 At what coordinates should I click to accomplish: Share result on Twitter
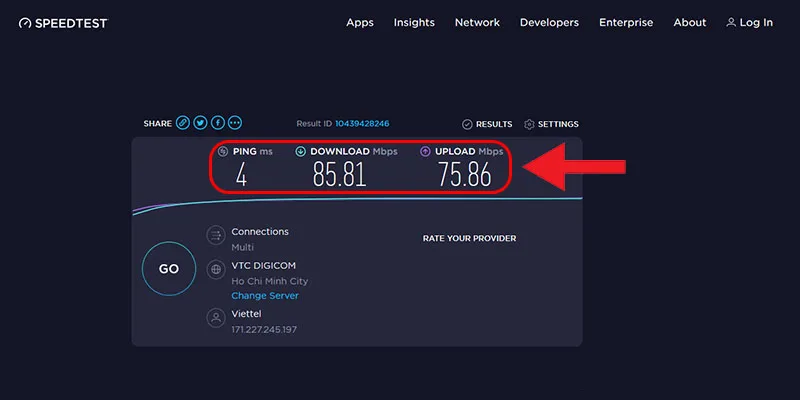pyautogui.click(x=200, y=122)
